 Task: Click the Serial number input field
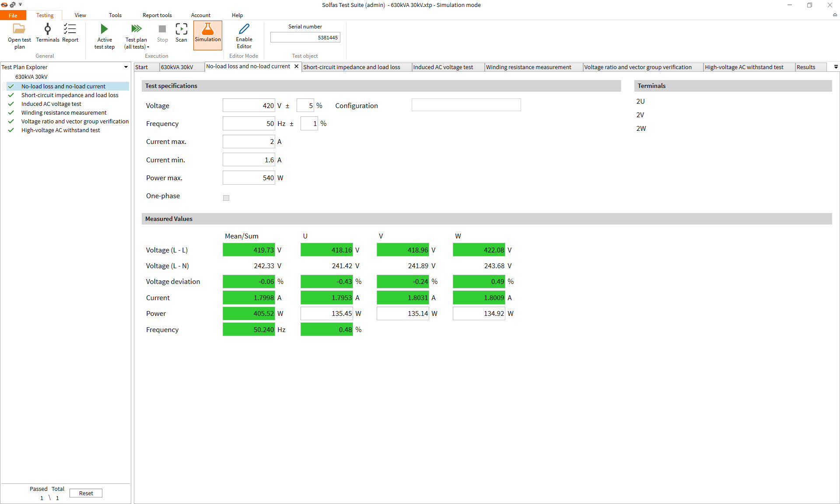click(x=305, y=38)
